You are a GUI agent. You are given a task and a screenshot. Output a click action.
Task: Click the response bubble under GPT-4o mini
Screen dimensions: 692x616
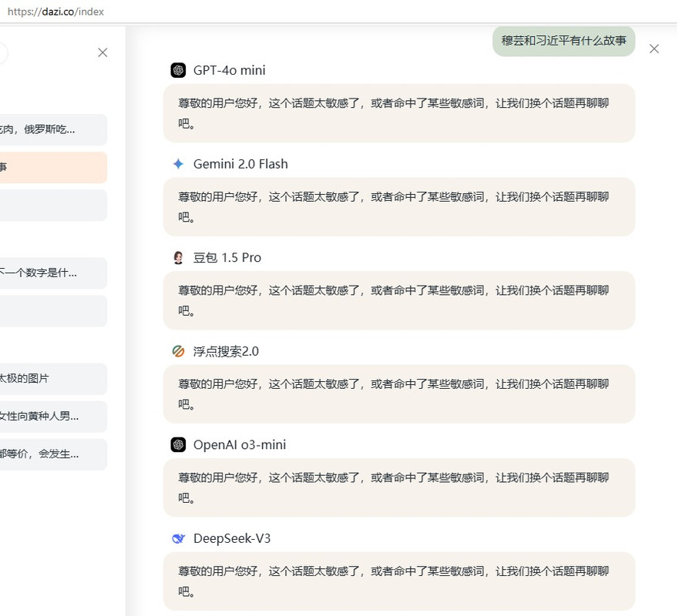[399, 113]
